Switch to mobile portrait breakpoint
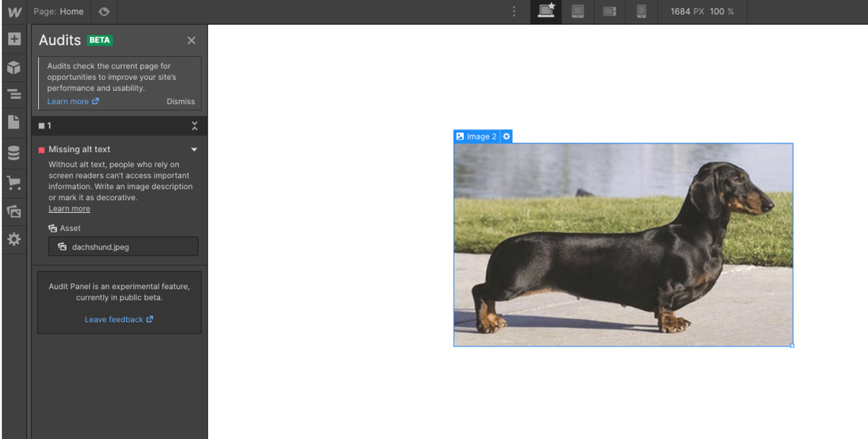868x439 pixels. pyautogui.click(x=641, y=11)
